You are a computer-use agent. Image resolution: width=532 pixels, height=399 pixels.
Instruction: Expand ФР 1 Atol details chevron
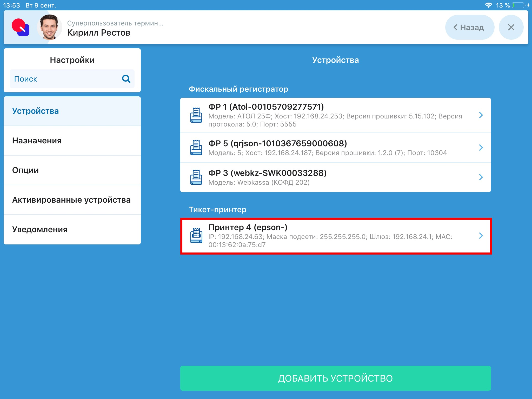point(481,115)
